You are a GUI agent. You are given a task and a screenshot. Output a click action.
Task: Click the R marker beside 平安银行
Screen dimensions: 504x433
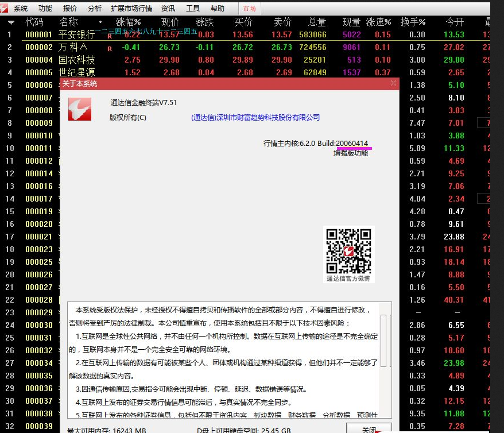point(110,36)
